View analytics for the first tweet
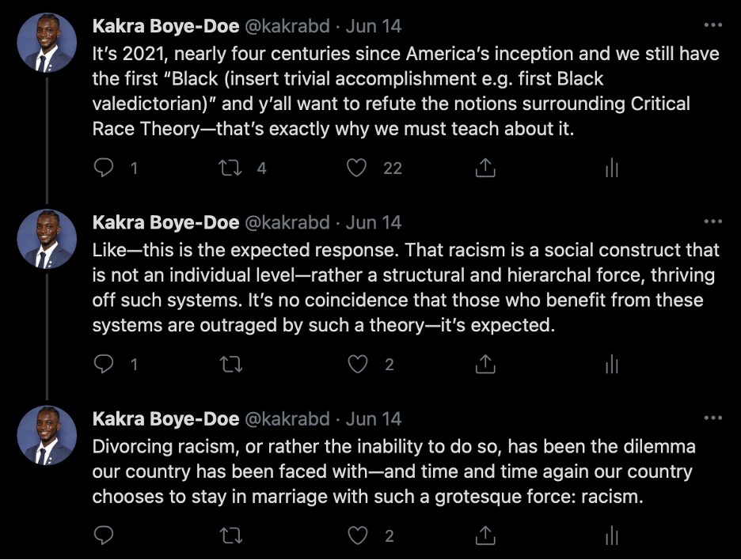This screenshot has width=741, height=560. (611, 168)
